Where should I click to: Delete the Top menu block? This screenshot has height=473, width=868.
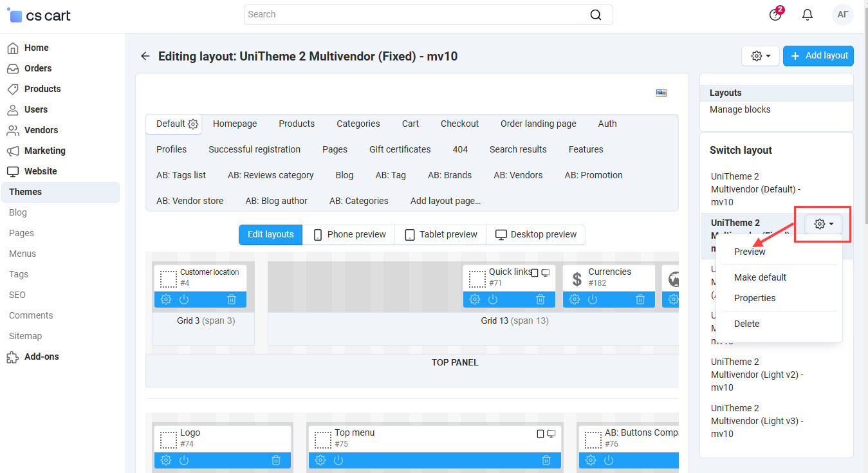(x=546, y=460)
